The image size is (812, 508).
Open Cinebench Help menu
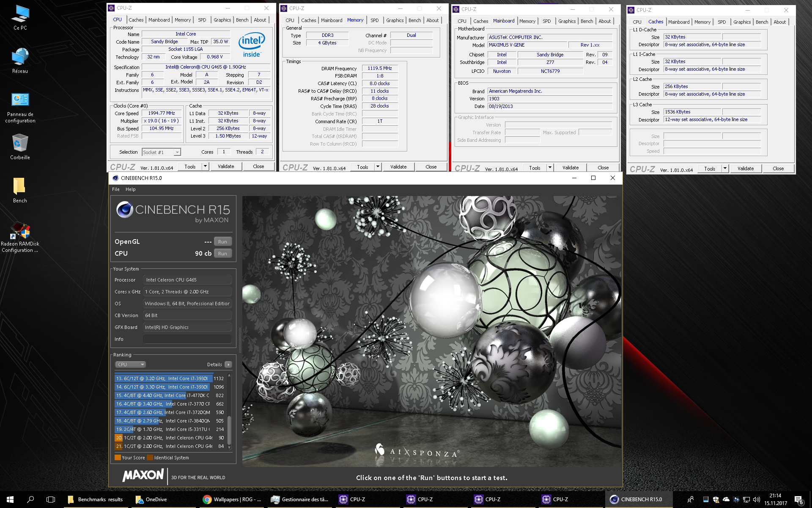tap(131, 189)
